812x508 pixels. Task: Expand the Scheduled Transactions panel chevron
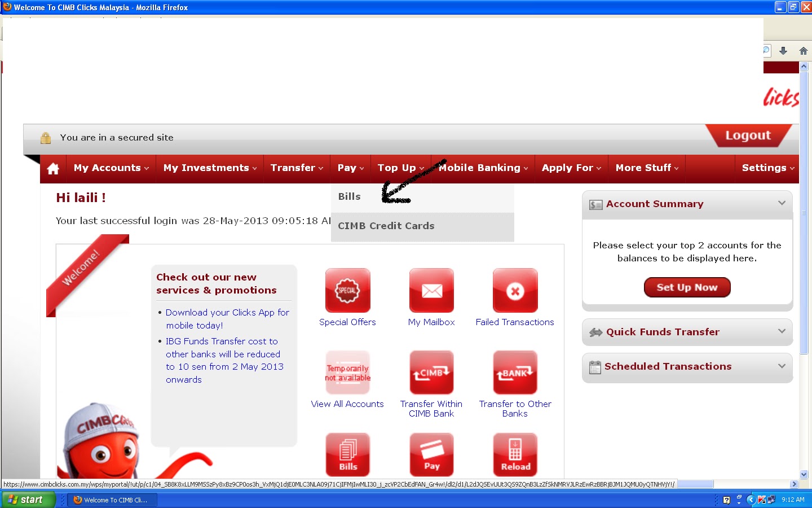pyautogui.click(x=782, y=366)
